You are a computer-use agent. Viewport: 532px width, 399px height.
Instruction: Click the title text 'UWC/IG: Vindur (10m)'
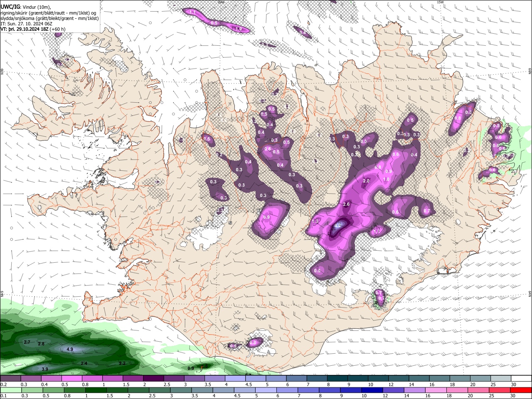pyautogui.click(x=25, y=6)
